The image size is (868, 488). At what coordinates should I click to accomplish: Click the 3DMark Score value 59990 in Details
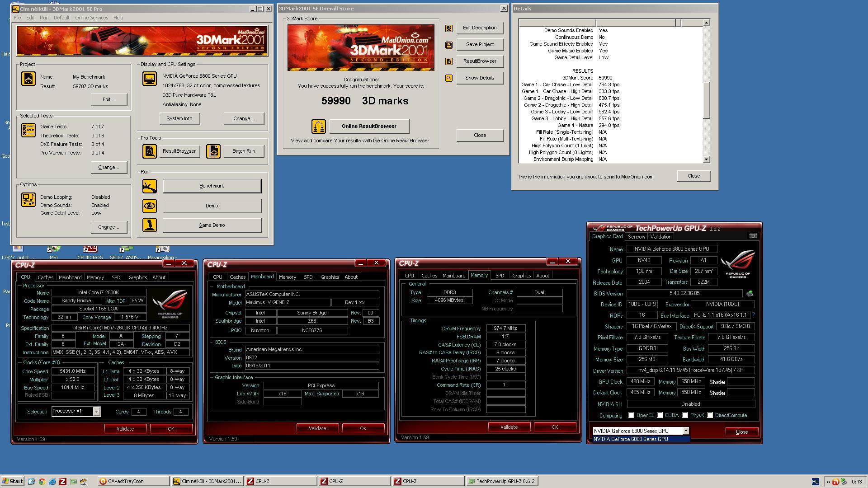coord(605,78)
